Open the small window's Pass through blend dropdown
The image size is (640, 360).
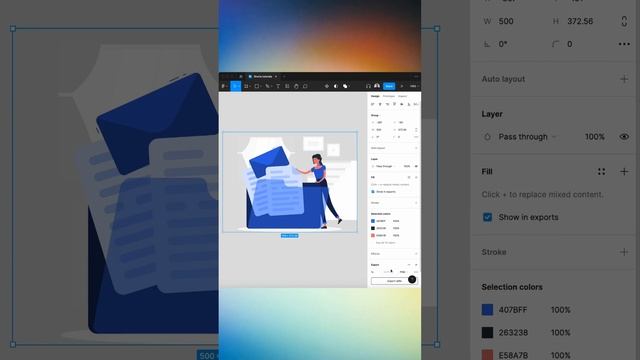385,166
